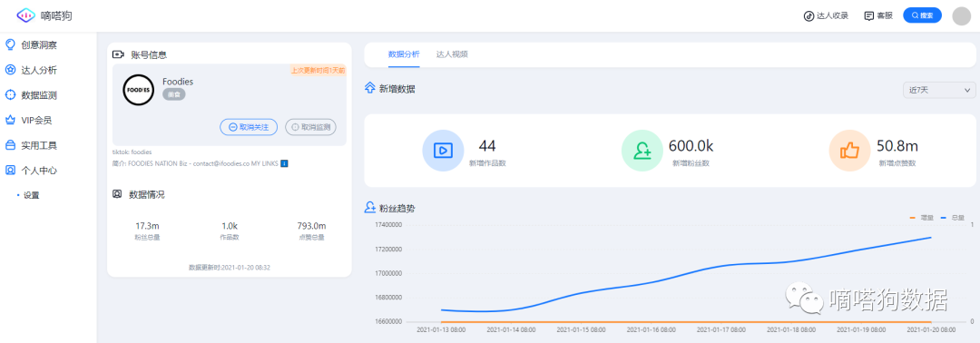Toggle the blue 总量 legend item
980x343 pixels.
click(953, 218)
